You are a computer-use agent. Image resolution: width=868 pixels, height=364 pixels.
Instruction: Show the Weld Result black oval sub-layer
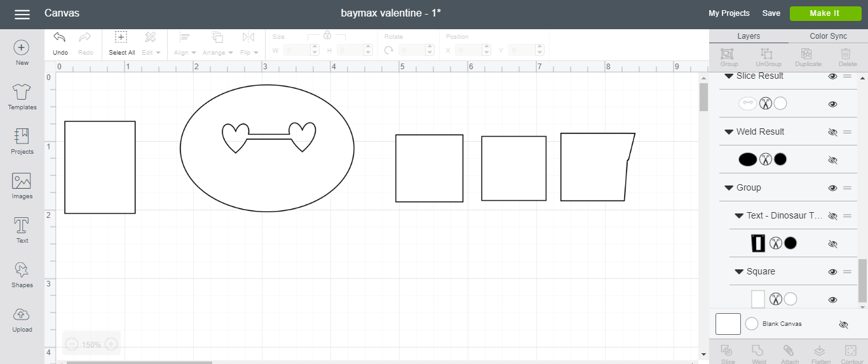(832, 160)
